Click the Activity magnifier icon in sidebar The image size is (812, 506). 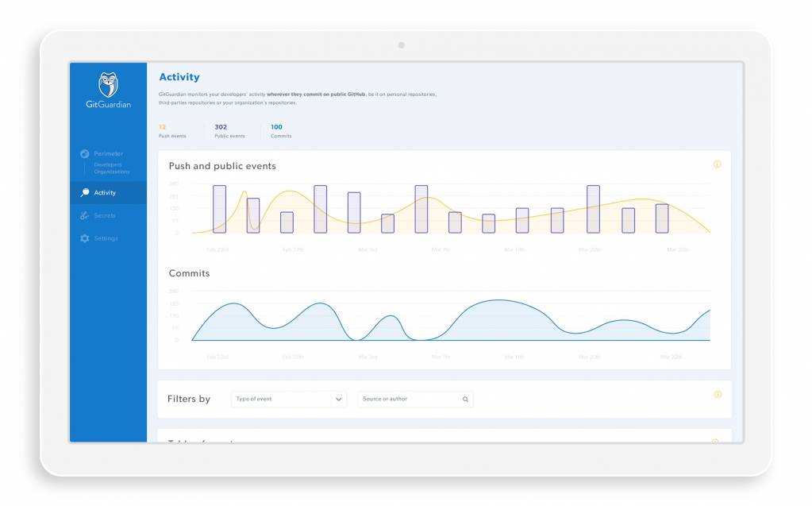pos(85,193)
